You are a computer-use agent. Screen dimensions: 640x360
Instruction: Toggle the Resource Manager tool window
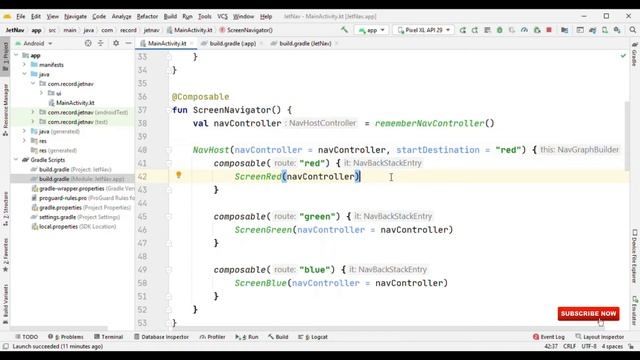click(5, 110)
